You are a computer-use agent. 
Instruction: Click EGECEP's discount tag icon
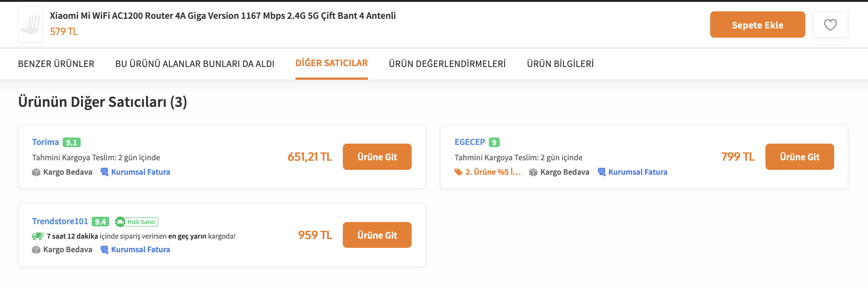(x=459, y=172)
